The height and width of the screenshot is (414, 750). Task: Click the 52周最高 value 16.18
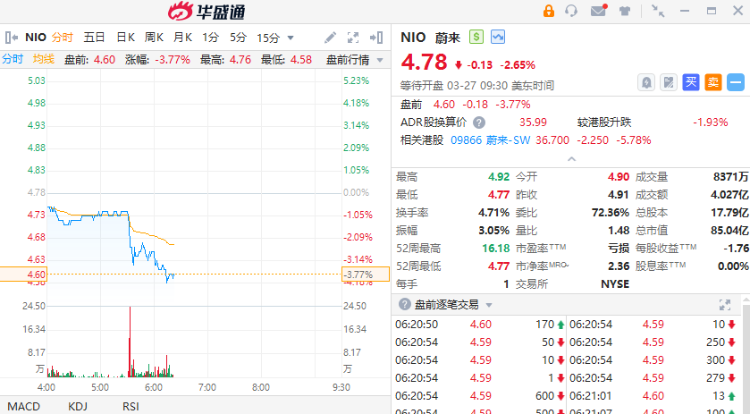pos(496,248)
